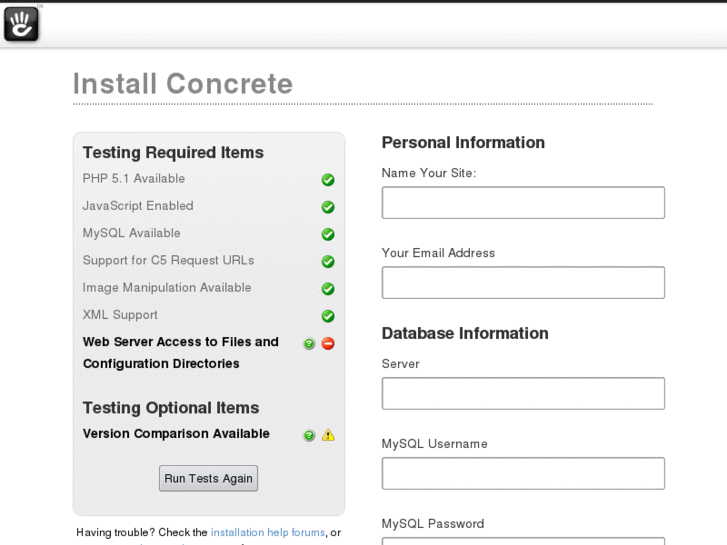Click the Testing Required Items heading
Viewport: 727px width, 545px height.
(x=173, y=153)
